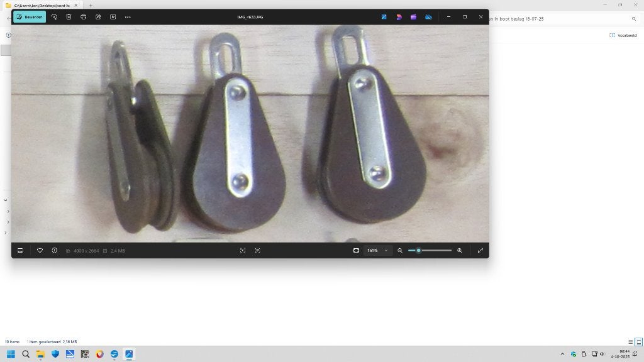
Task: Show file info using the info icon
Action: pyautogui.click(x=55, y=250)
